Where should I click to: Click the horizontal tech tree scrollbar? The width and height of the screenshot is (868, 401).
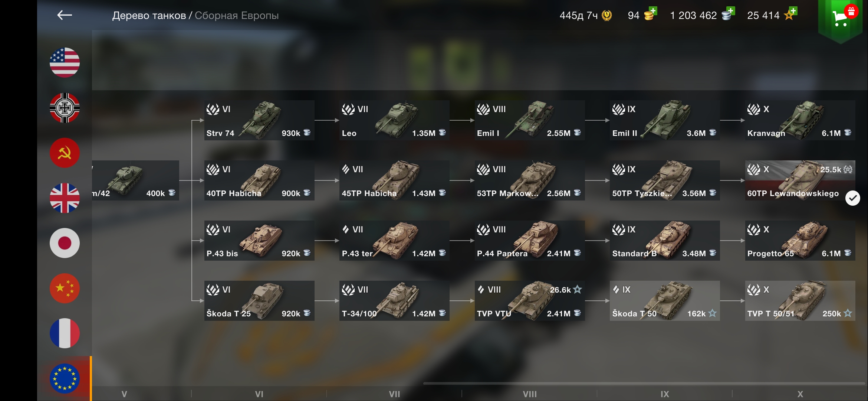644,383
